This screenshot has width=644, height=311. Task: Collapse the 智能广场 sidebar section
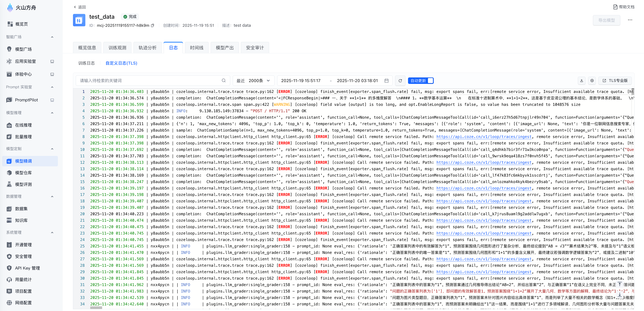(x=52, y=37)
